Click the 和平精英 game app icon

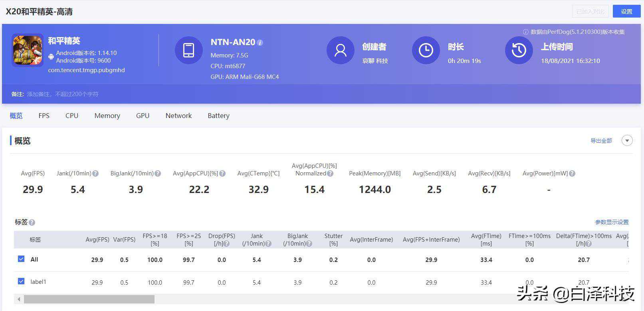[28, 50]
